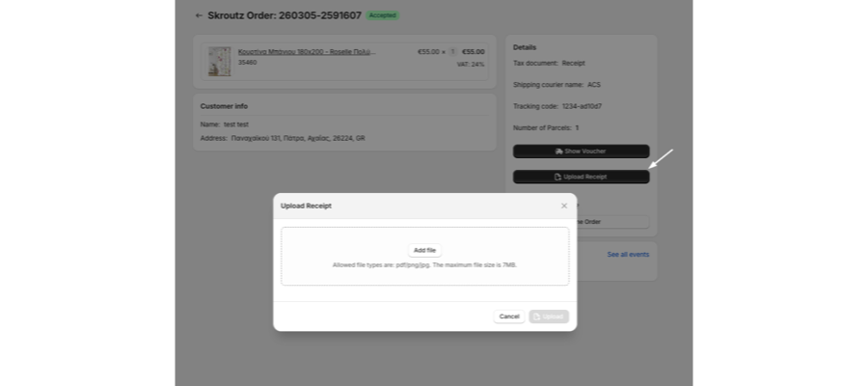Click the partially hidden Order button behind the dialog
868x386 pixels.
[612, 222]
